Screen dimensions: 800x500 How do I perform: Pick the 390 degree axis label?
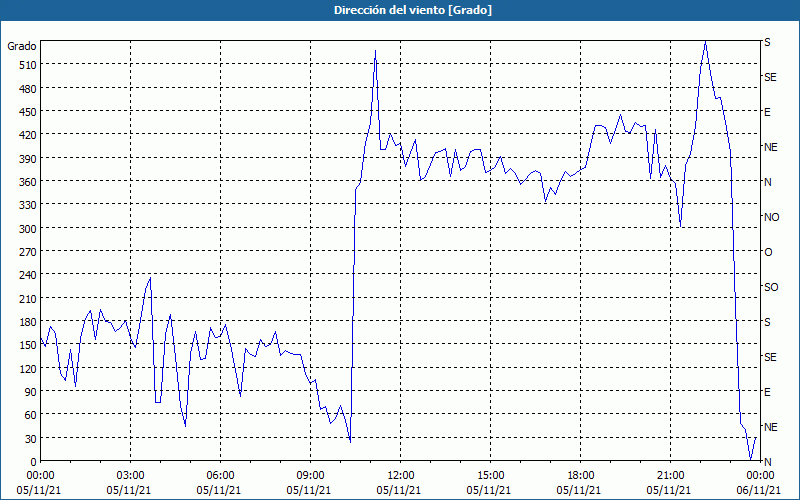[28, 159]
